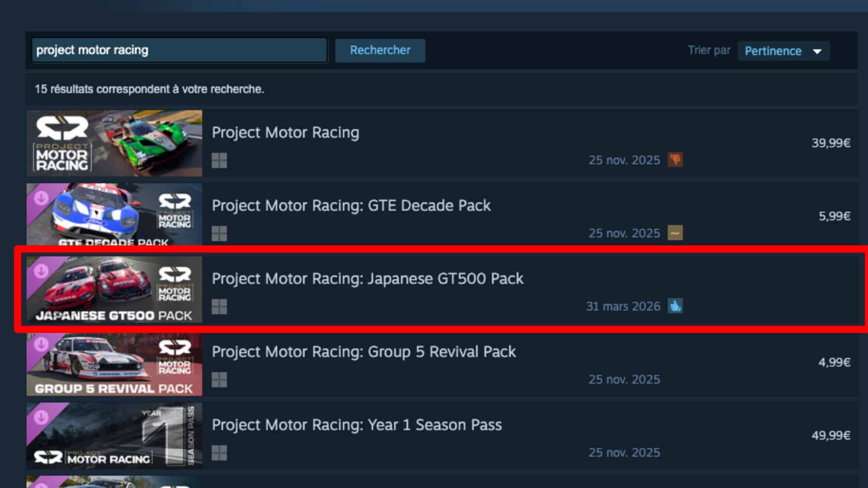The height and width of the screenshot is (488, 868).
Task: Select the Project Motor Racing base game thumbnail
Action: (x=114, y=143)
